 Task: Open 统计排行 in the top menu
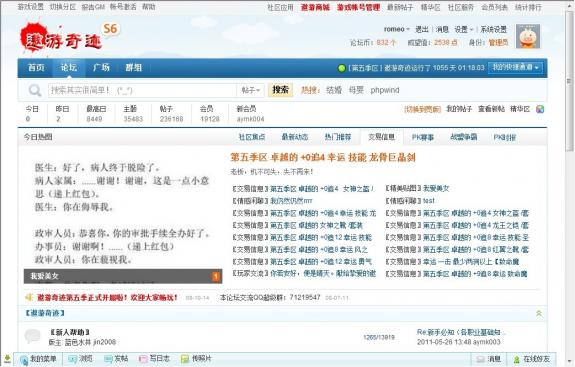pyautogui.click(x=528, y=7)
